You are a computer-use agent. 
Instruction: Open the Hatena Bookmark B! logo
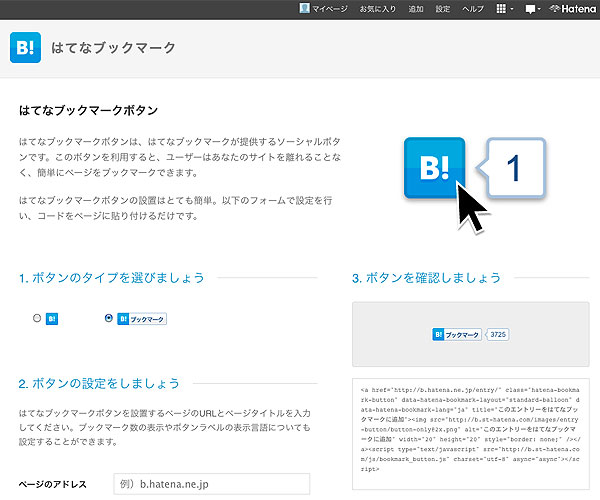point(25,47)
